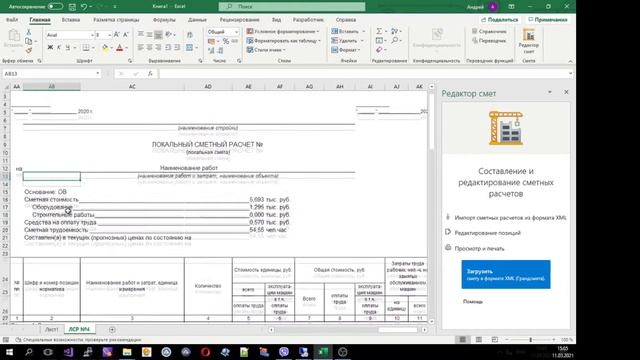Switch to the Вставка ribbon tab
This screenshot has width=640, height=360.
point(71,20)
